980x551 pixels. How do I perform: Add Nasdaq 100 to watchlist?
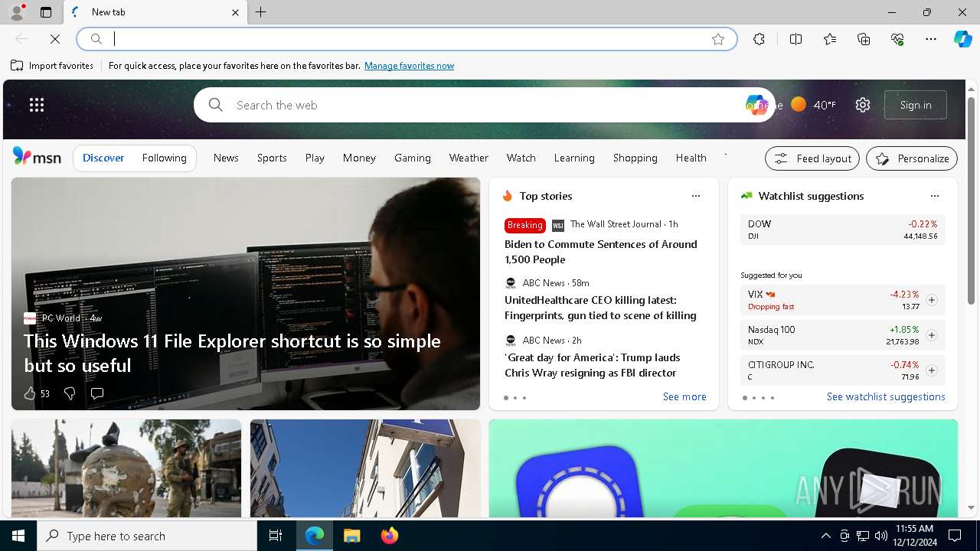932,335
